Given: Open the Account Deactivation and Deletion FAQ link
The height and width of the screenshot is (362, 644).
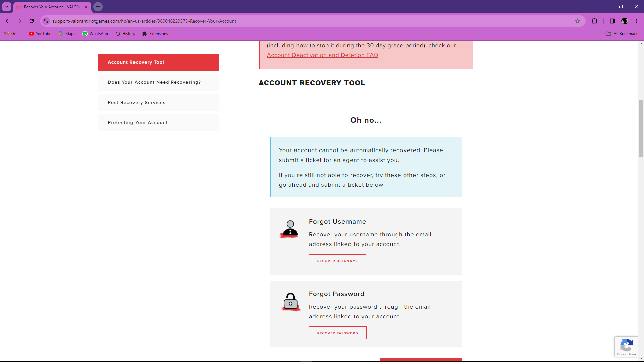Looking at the screenshot, I should [x=322, y=55].
